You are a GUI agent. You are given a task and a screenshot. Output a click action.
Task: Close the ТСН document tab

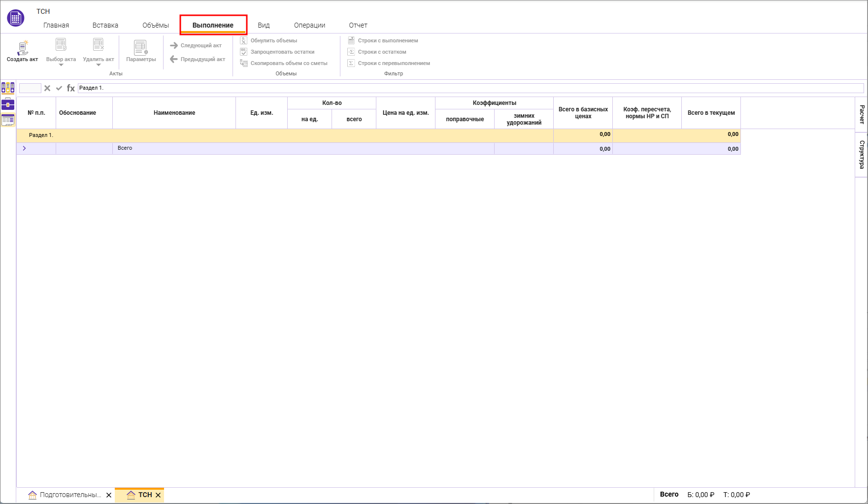tap(158, 495)
